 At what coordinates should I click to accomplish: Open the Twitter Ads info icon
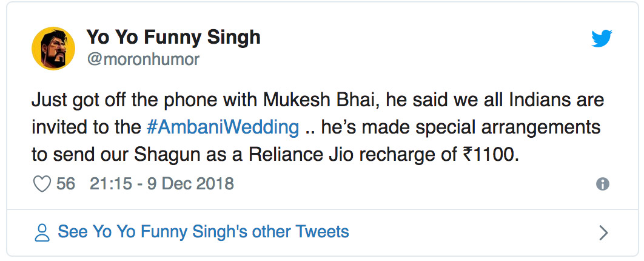[x=602, y=185]
